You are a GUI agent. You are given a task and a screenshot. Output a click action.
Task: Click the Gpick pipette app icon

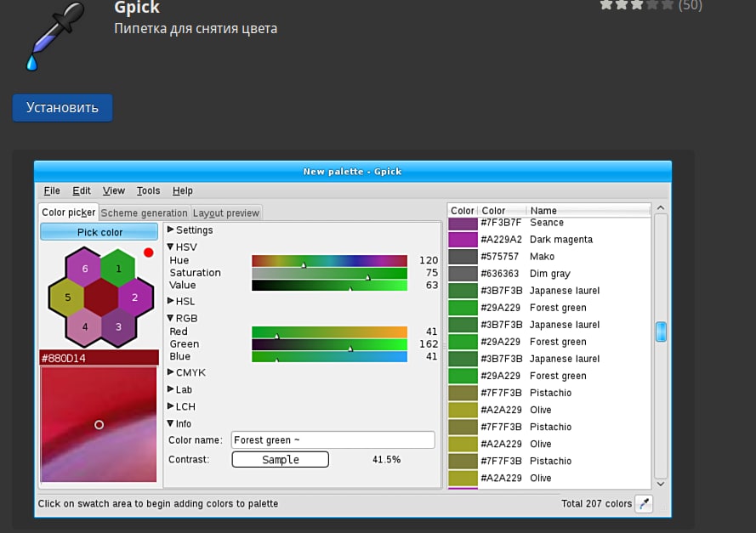55,36
